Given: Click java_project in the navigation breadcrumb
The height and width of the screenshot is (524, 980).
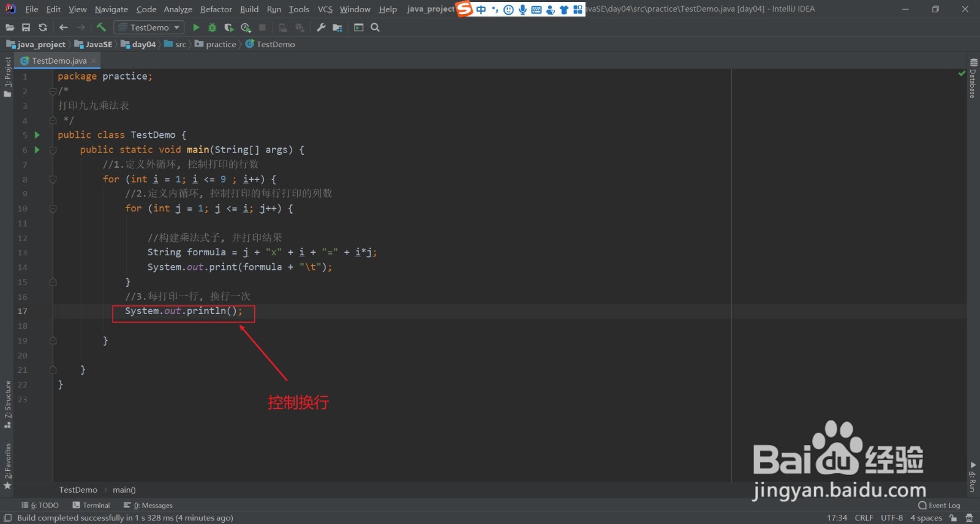Looking at the screenshot, I should coord(37,44).
